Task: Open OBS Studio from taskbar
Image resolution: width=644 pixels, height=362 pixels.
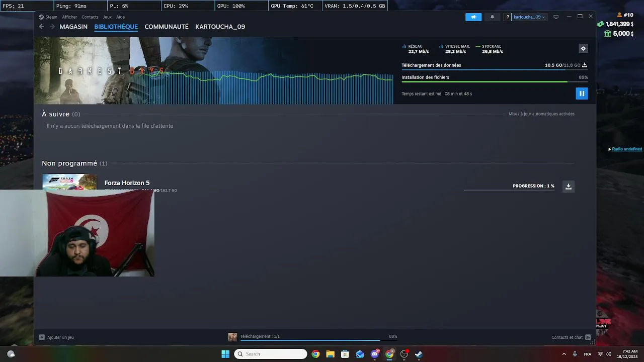Action: click(x=404, y=354)
